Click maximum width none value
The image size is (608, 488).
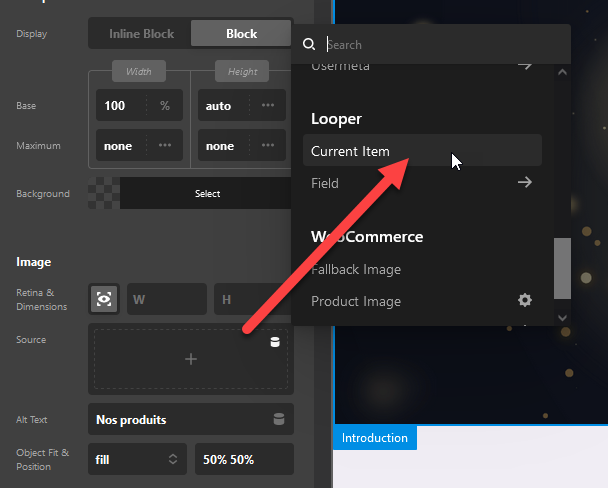(121, 146)
